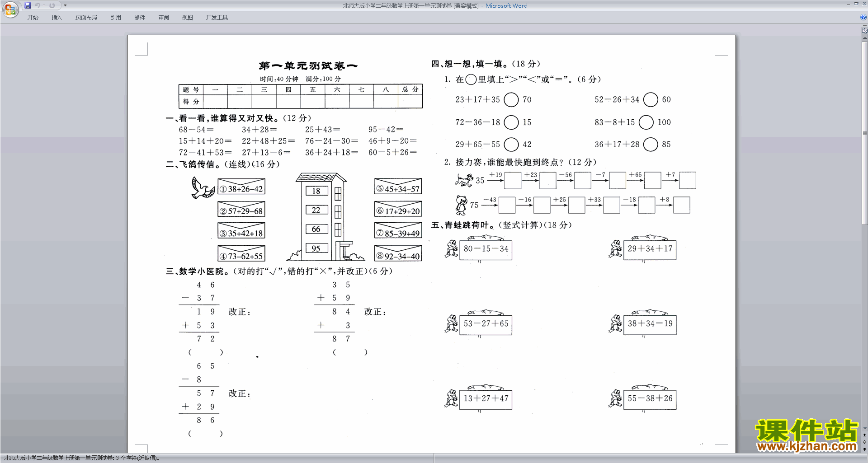
Task: Click the envelope labeled '⑥17+29+20'
Action: click(x=398, y=209)
